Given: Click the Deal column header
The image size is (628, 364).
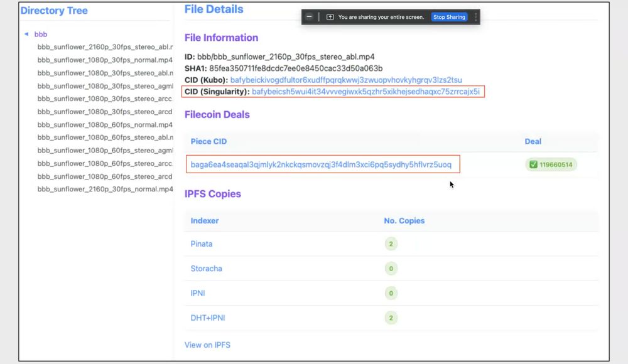Looking at the screenshot, I should [533, 141].
